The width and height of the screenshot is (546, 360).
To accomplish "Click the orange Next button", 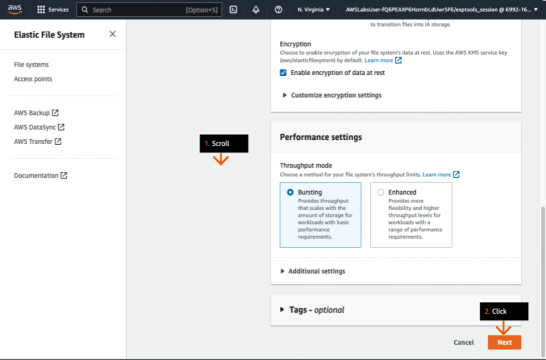I will (504, 342).
